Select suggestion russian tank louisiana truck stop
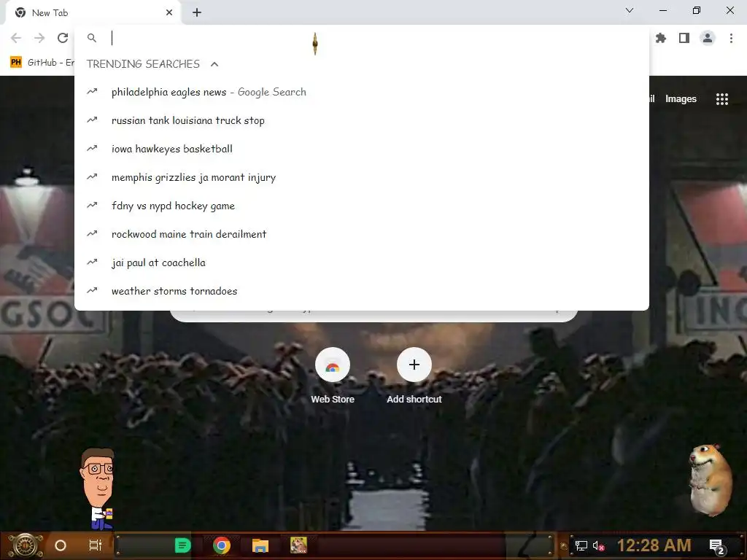747x560 pixels. point(362,120)
